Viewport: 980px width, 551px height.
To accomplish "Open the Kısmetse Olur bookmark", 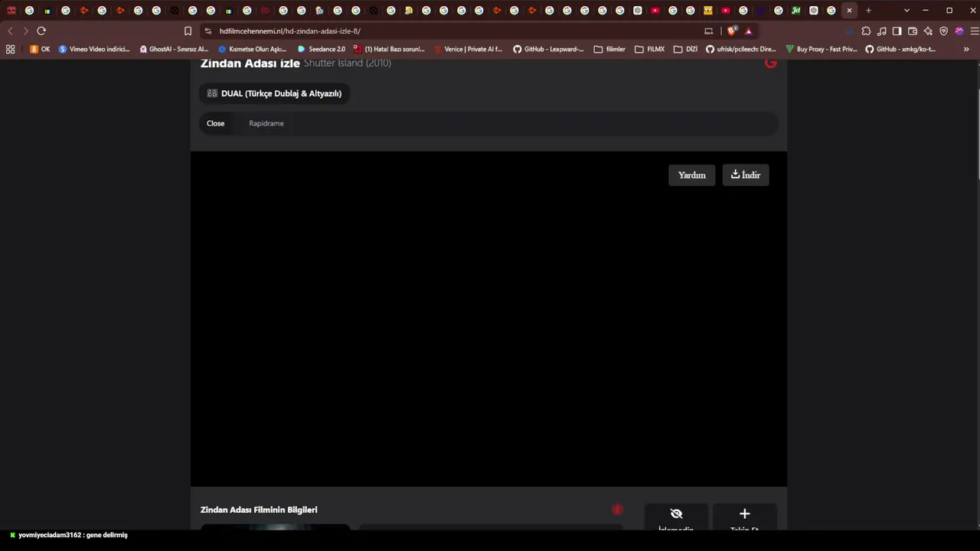I will [253, 49].
